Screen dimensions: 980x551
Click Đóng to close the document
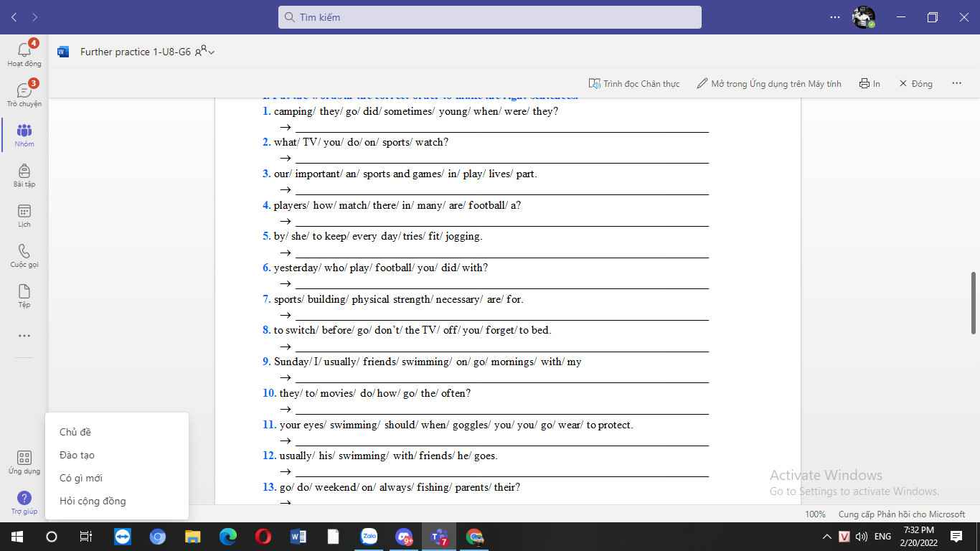coord(915,83)
